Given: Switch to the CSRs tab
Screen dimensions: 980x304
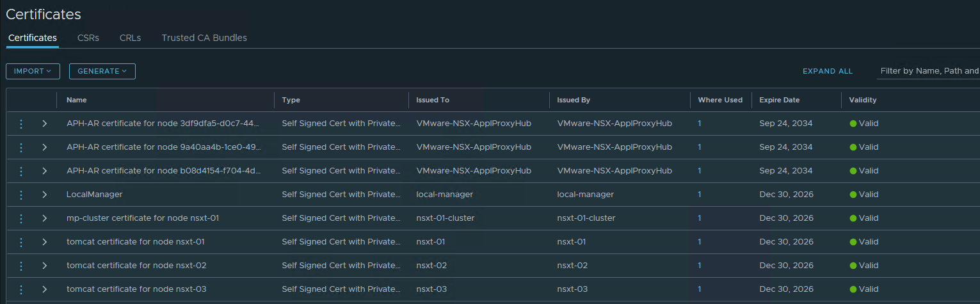Looking at the screenshot, I should coord(88,38).
